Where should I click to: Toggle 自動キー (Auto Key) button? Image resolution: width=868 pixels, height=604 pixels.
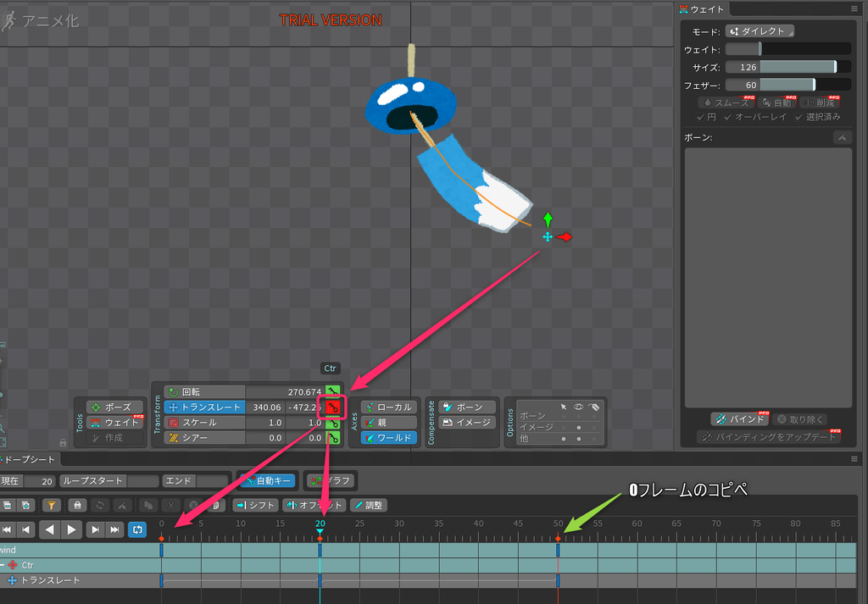tap(268, 480)
